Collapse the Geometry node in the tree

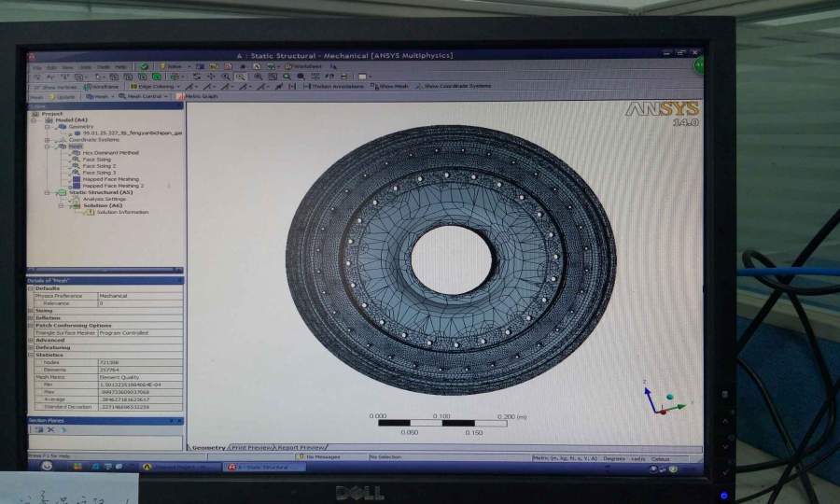pos(48,127)
